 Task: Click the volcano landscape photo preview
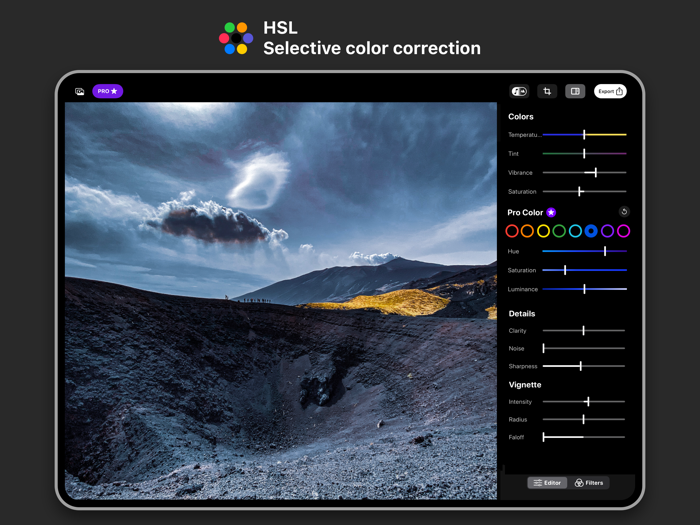281,300
